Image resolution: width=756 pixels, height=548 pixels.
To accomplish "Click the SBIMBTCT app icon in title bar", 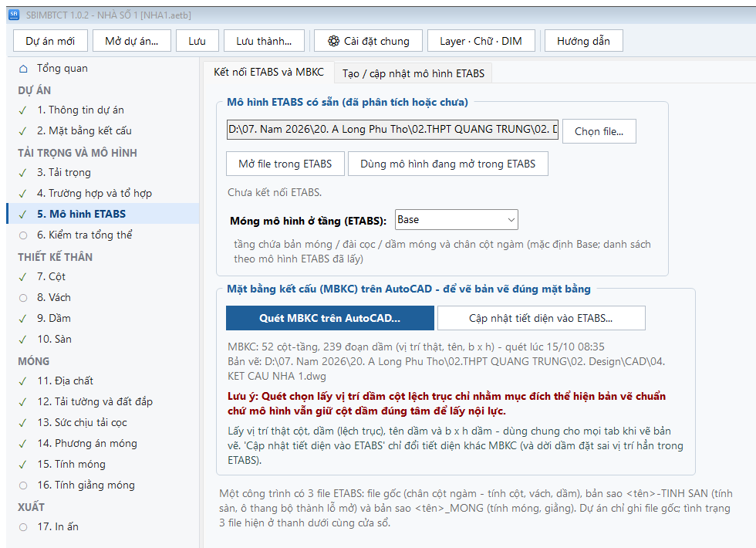I will pyautogui.click(x=14, y=15).
